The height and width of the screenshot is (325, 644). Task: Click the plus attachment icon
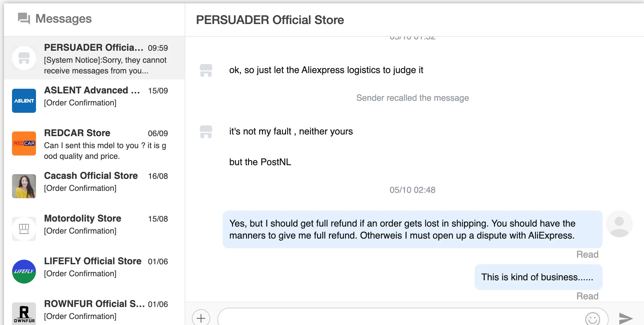201,318
